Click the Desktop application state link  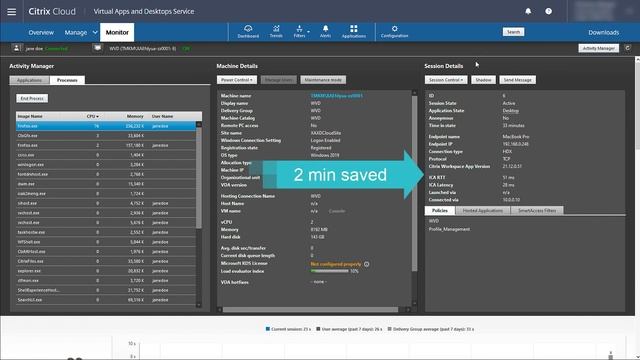510,111
